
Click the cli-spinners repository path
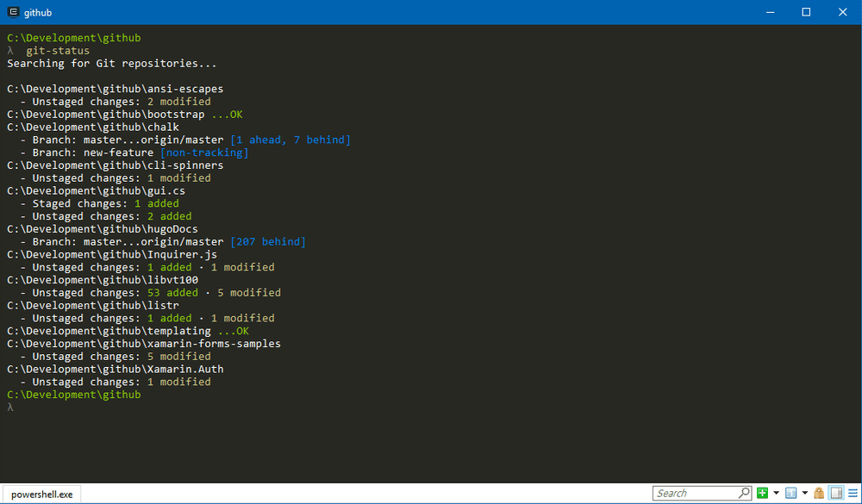[x=116, y=165]
